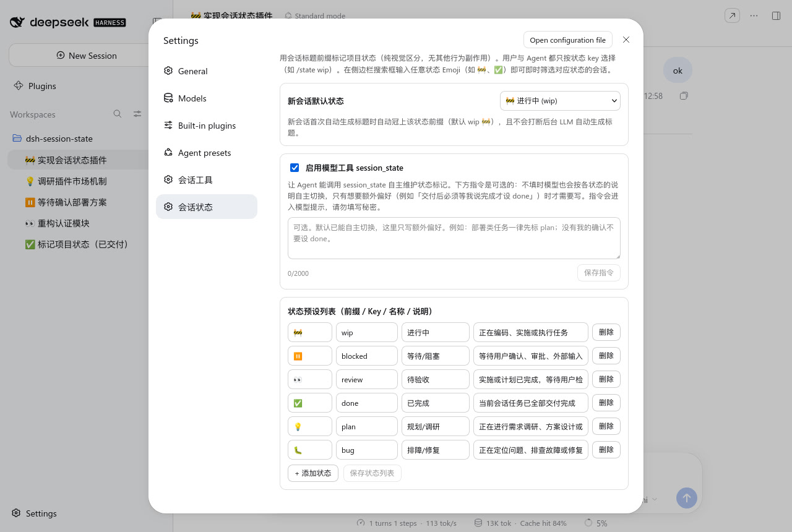Search workspaces with the magnifier icon

[118, 114]
